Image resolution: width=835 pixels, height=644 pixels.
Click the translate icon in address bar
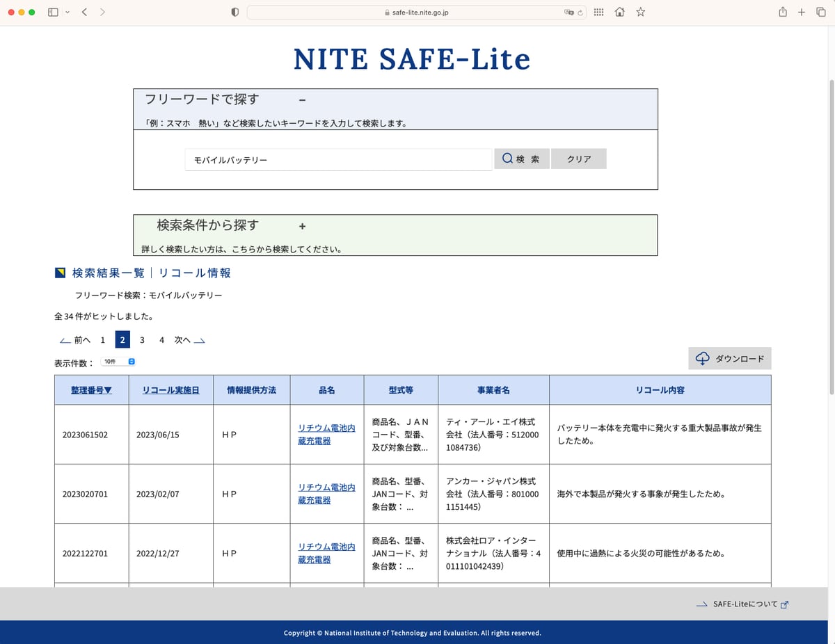(x=568, y=13)
